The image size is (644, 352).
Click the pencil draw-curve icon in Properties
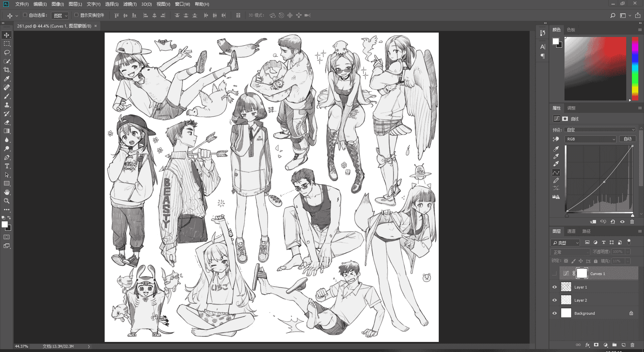point(556,180)
